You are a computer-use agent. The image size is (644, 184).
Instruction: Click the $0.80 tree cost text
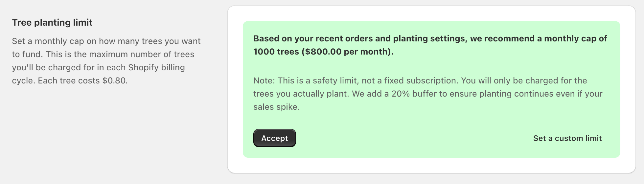[114, 81]
